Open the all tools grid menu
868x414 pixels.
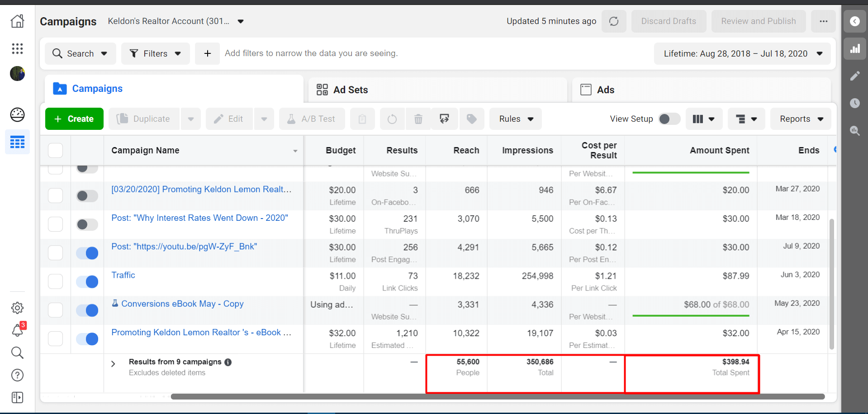tap(17, 48)
